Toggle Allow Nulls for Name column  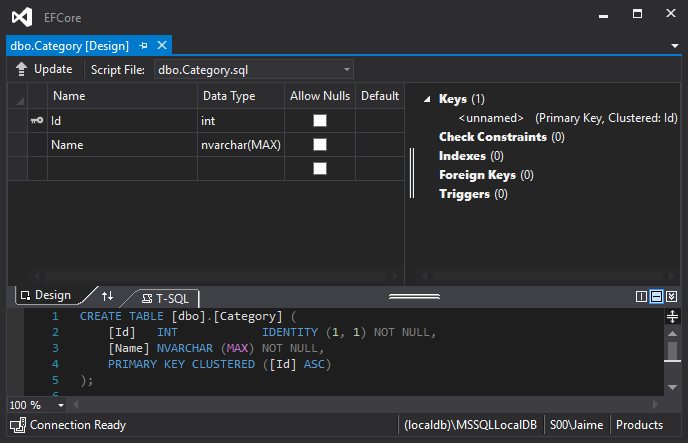tap(320, 145)
